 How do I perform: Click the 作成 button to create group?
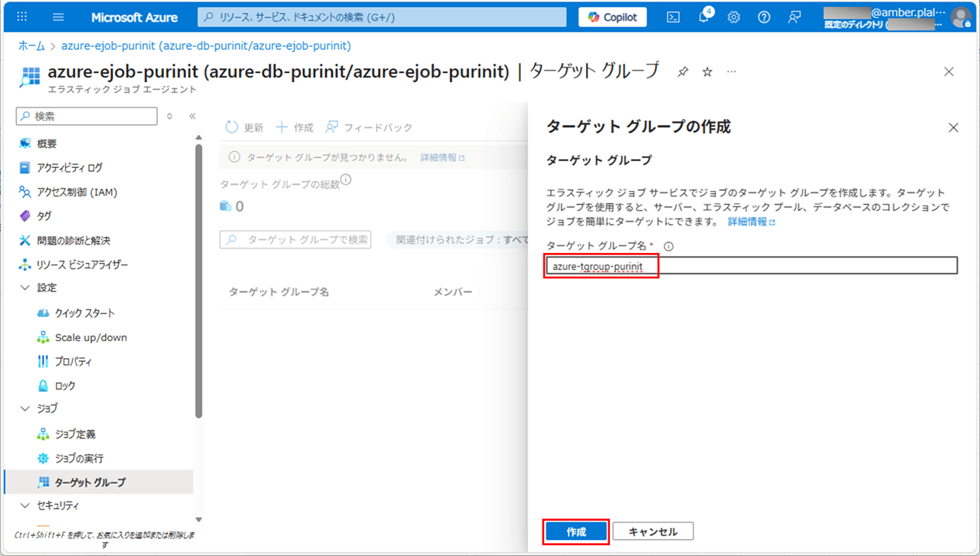(576, 531)
